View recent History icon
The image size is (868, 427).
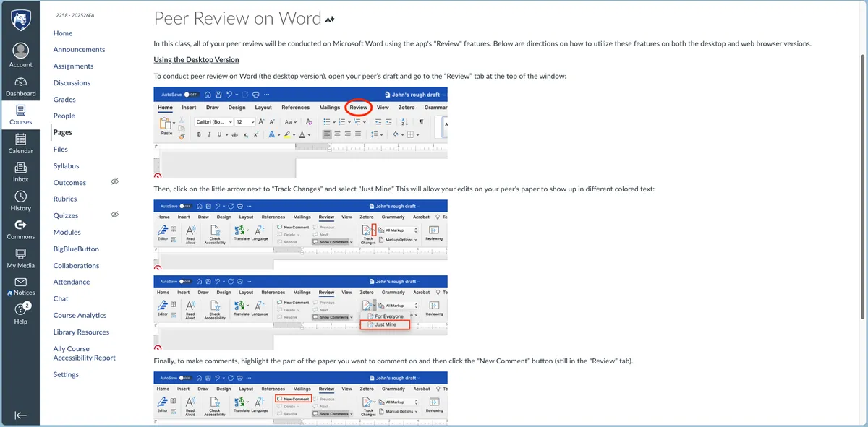click(x=20, y=197)
